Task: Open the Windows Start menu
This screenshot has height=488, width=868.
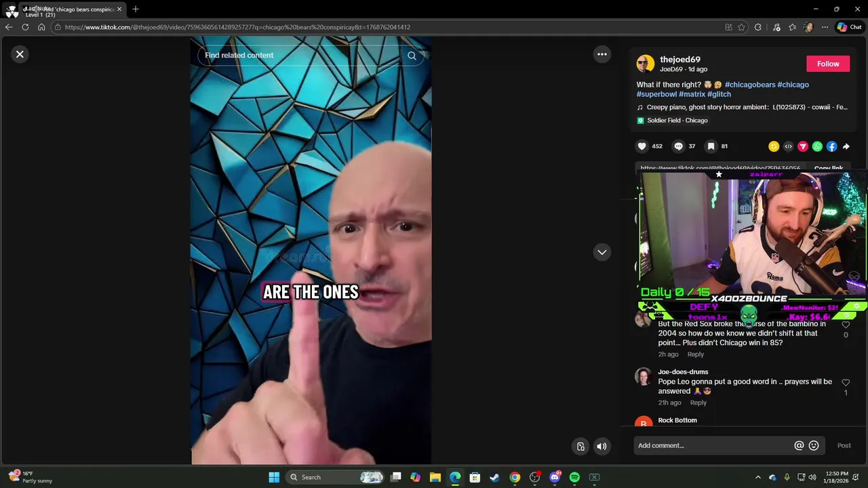Action: [x=274, y=477]
